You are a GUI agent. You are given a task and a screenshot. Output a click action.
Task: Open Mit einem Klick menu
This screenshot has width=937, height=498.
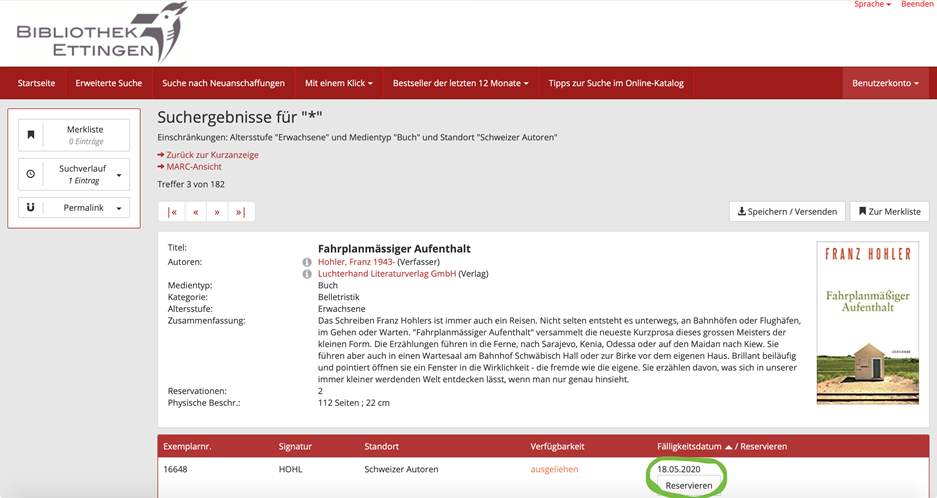coord(338,83)
